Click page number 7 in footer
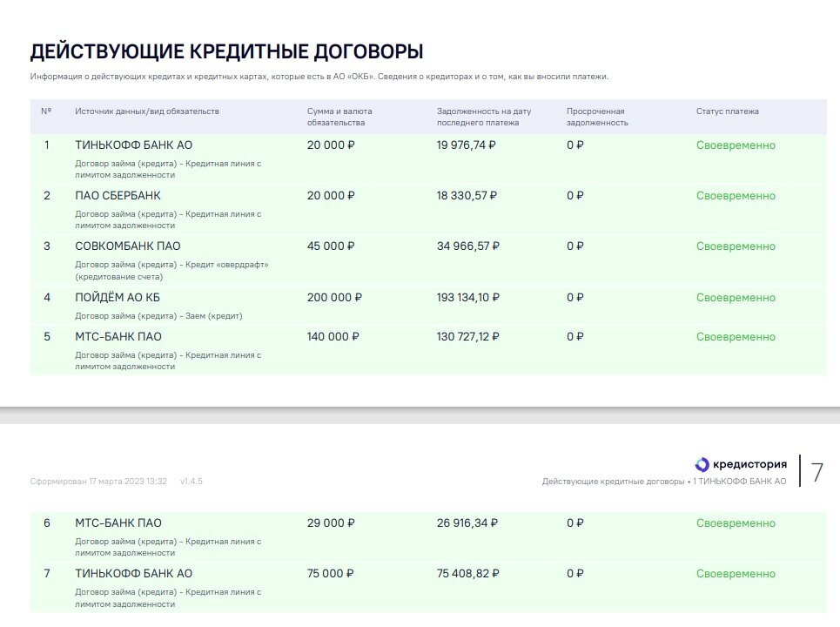The image size is (840, 627). click(817, 472)
